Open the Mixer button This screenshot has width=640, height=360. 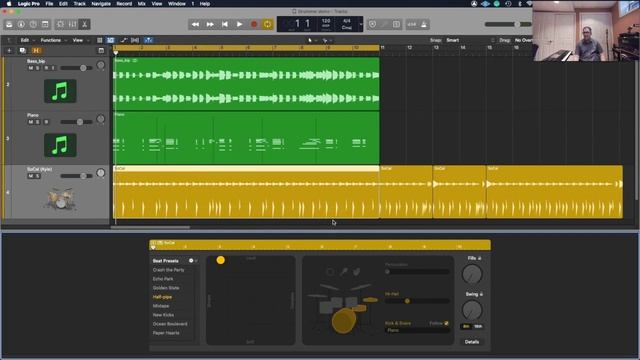pyautogui.click(x=73, y=24)
